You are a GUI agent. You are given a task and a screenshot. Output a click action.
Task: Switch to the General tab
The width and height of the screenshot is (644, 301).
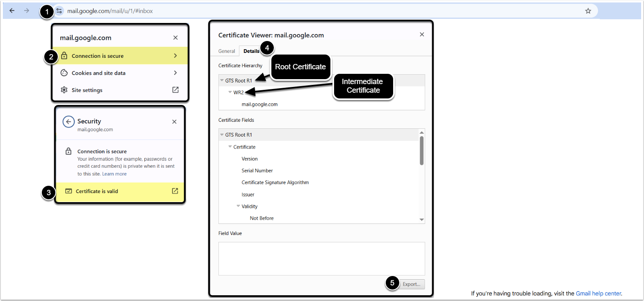(x=227, y=51)
